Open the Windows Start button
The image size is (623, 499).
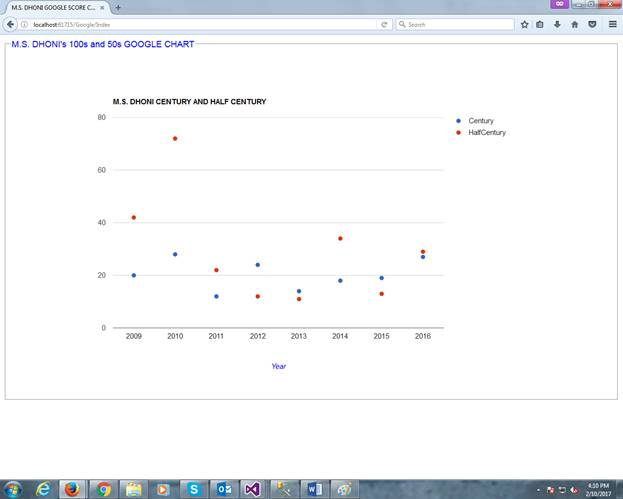click(13, 489)
